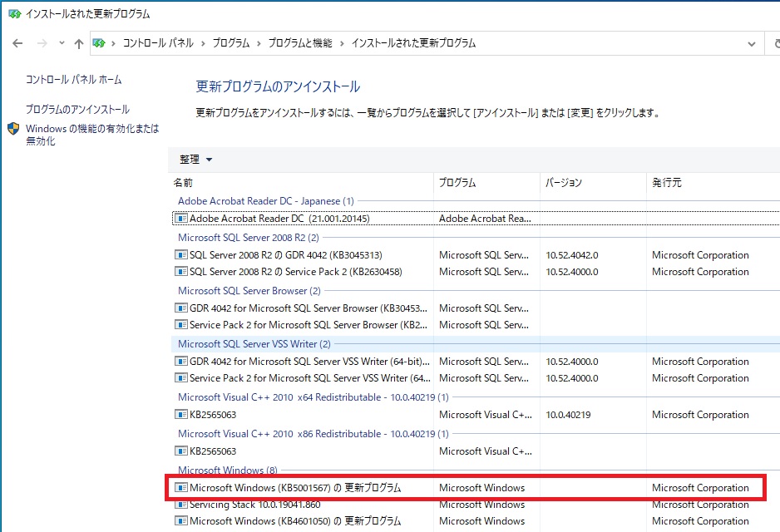The width and height of the screenshot is (780, 532).
Task: Click the empty address bar area after the breadcrumb
Action: pyautogui.click(x=610, y=44)
